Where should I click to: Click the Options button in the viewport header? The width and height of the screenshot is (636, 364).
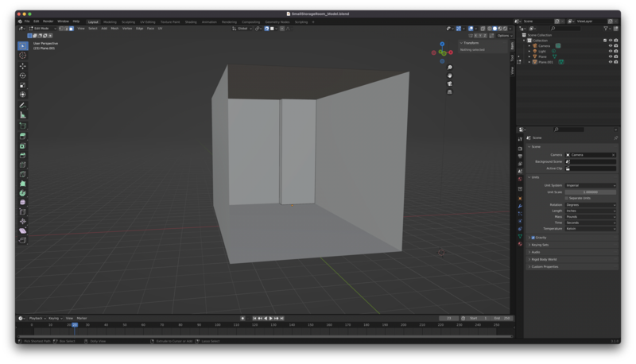pos(503,35)
